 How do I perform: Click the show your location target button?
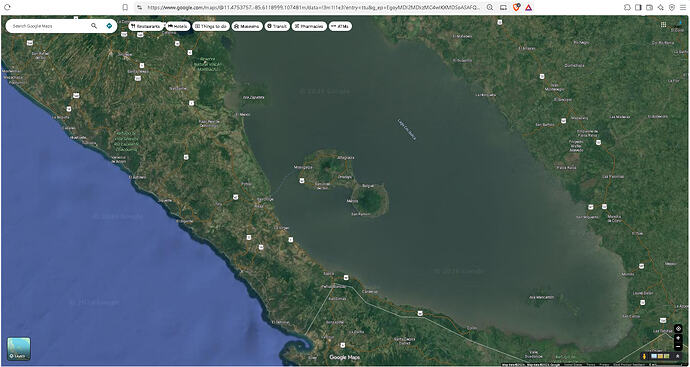click(678, 328)
